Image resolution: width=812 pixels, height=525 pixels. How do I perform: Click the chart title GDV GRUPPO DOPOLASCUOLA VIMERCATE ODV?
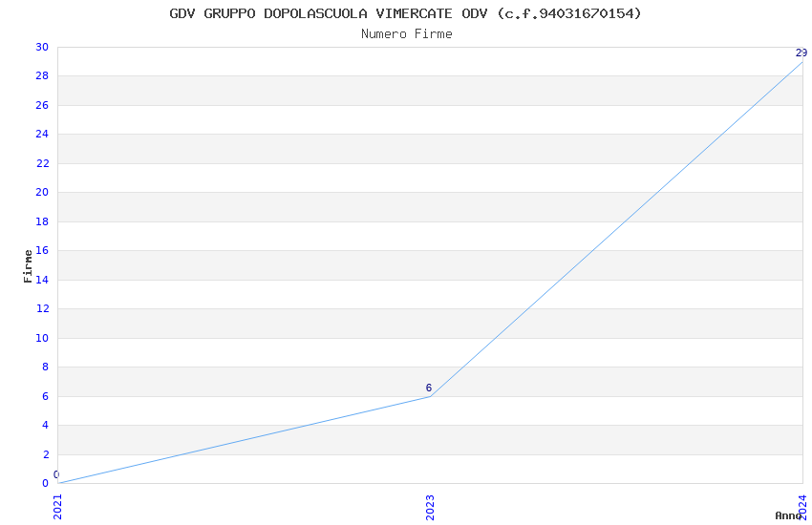[405, 13]
